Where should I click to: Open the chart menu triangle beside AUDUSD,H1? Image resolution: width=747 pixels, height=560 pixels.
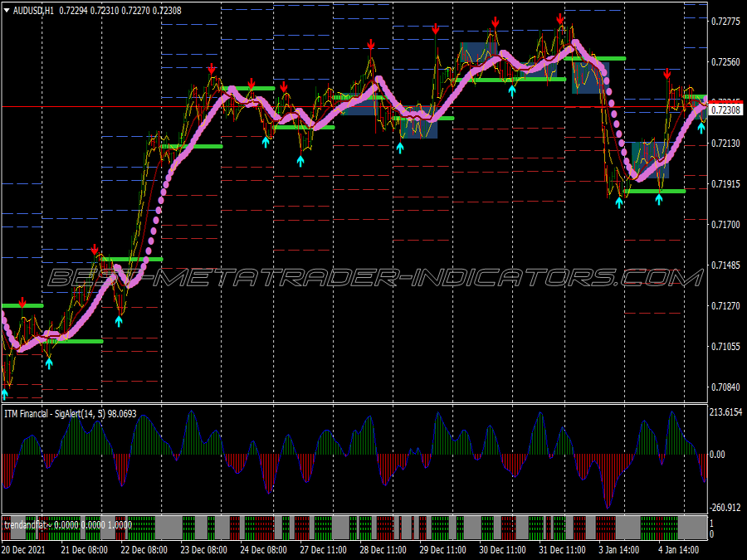click(7, 11)
